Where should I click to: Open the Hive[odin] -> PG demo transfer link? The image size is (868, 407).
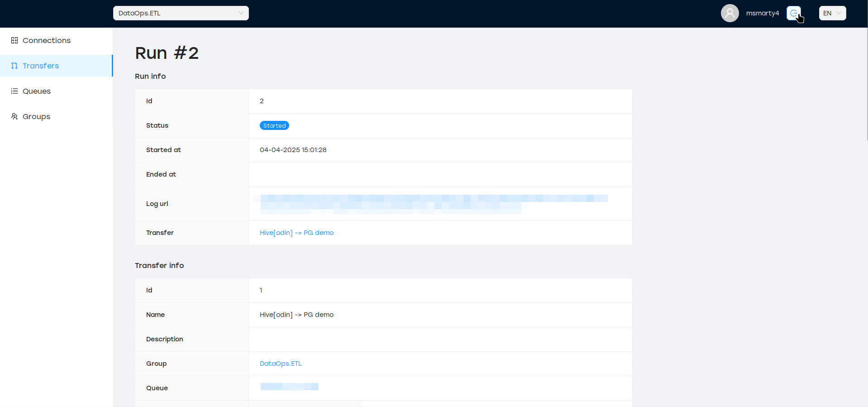(296, 233)
